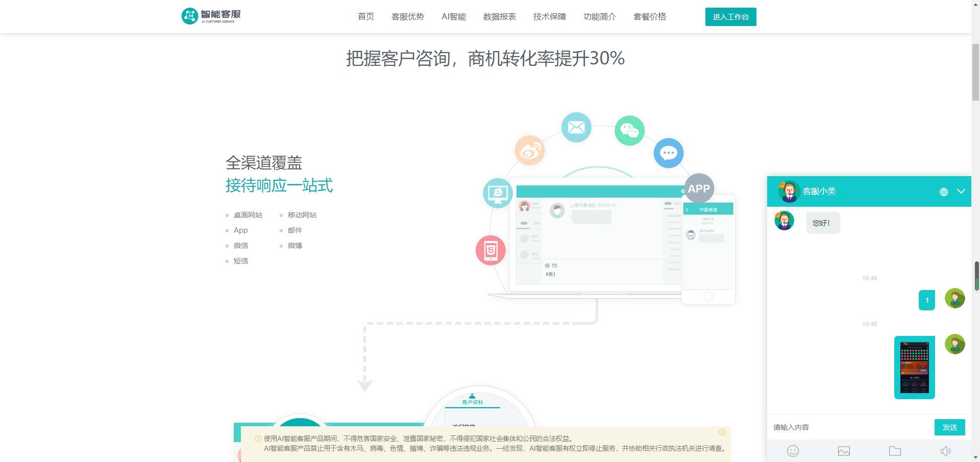Click the chat panel scrollbar thumb
Image resolution: width=980 pixels, height=462 pixels.
[x=977, y=276]
